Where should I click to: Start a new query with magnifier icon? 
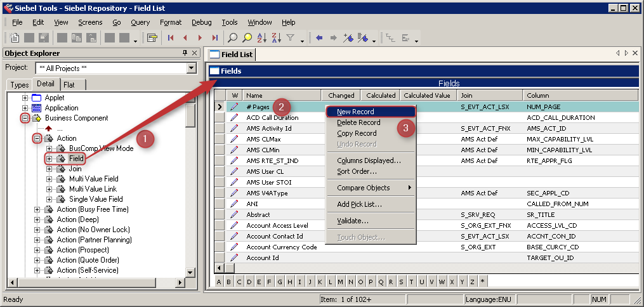pyautogui.click(x=232, y=38)
